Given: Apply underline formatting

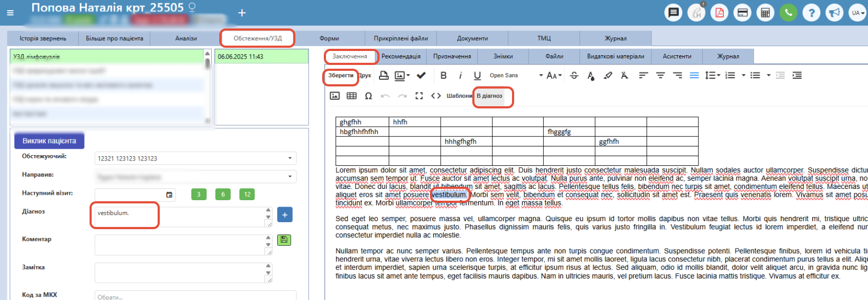Looking at the screenshot, I should pos(477,76).
